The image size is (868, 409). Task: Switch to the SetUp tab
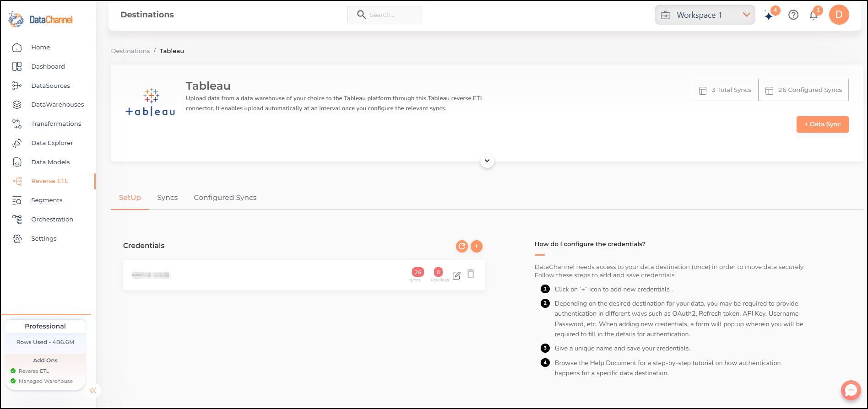click(130, 198)
